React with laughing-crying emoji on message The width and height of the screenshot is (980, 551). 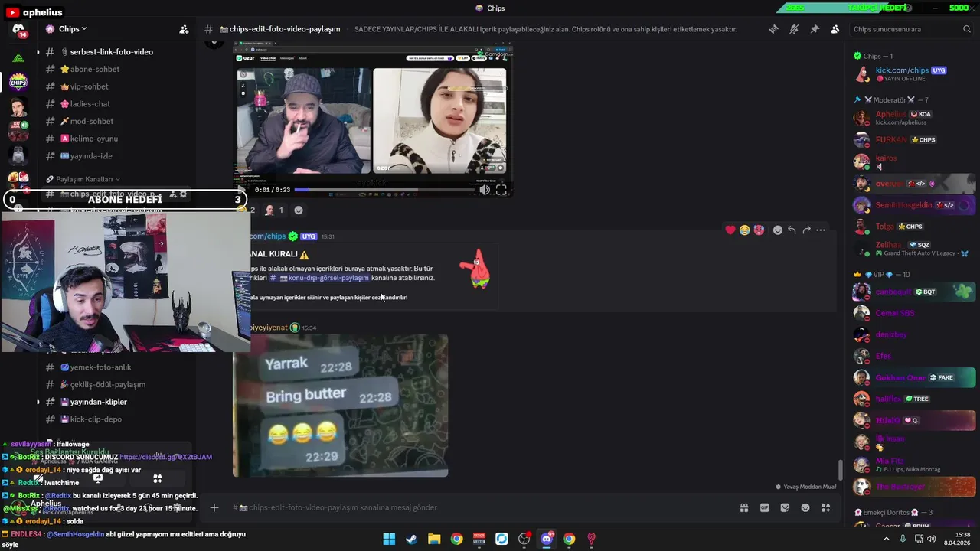pos(744,230)
